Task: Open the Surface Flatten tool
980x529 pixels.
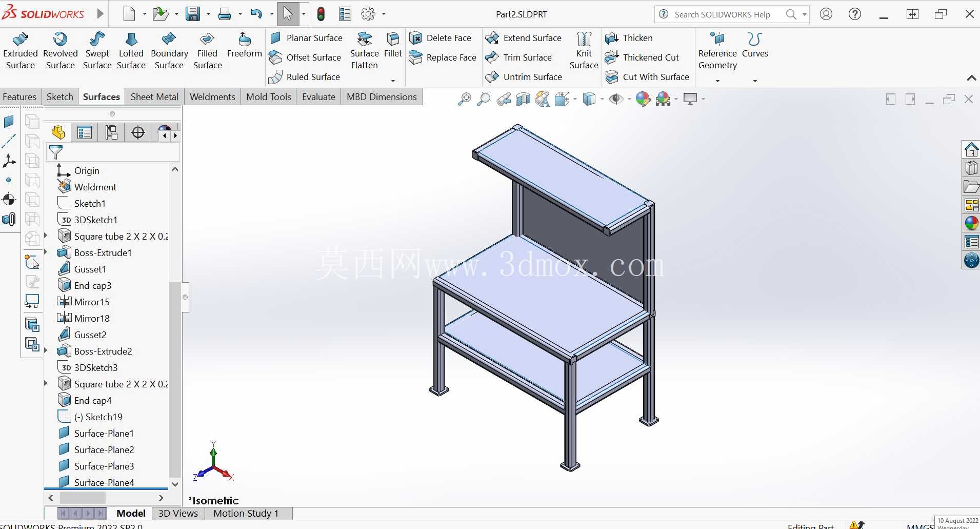Action: click(x=364, y=51)
